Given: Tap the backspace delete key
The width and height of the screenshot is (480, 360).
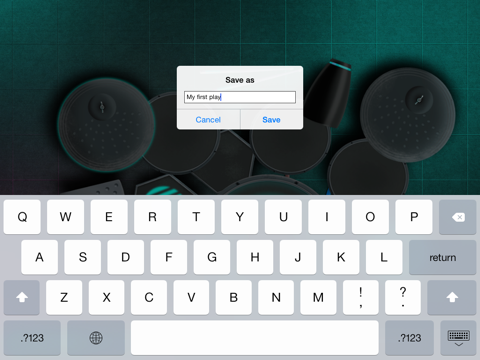Looking at the screenshot, I should pos(457,217).
